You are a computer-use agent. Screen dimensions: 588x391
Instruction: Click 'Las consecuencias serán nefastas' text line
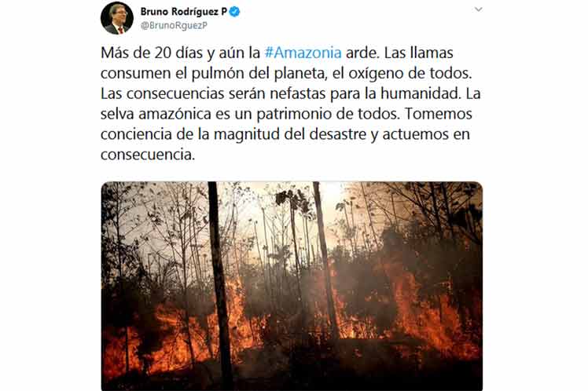point(213,93)
